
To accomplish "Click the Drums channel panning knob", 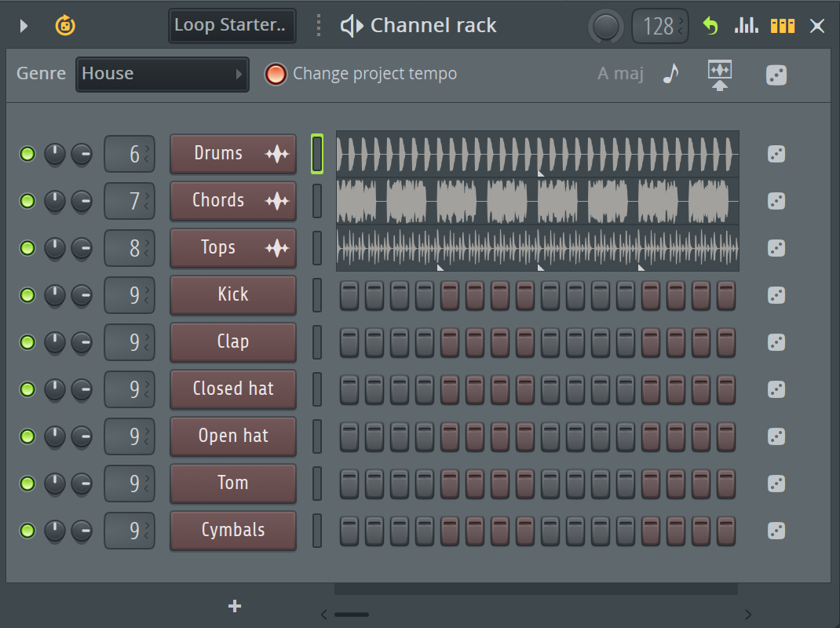I will [55, 155].
